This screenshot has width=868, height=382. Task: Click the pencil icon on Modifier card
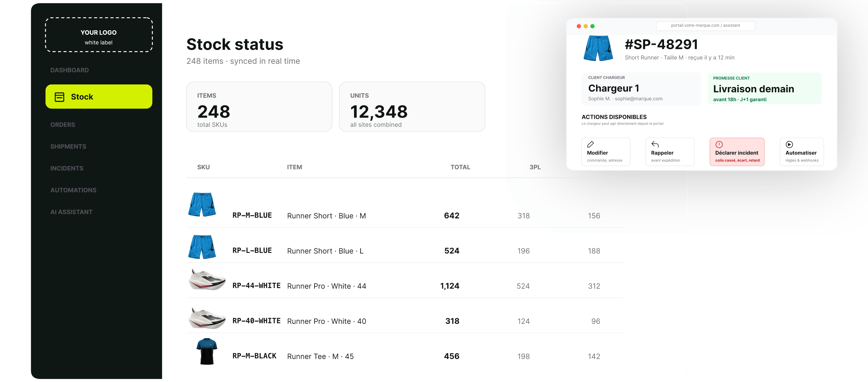coord(590,144)
